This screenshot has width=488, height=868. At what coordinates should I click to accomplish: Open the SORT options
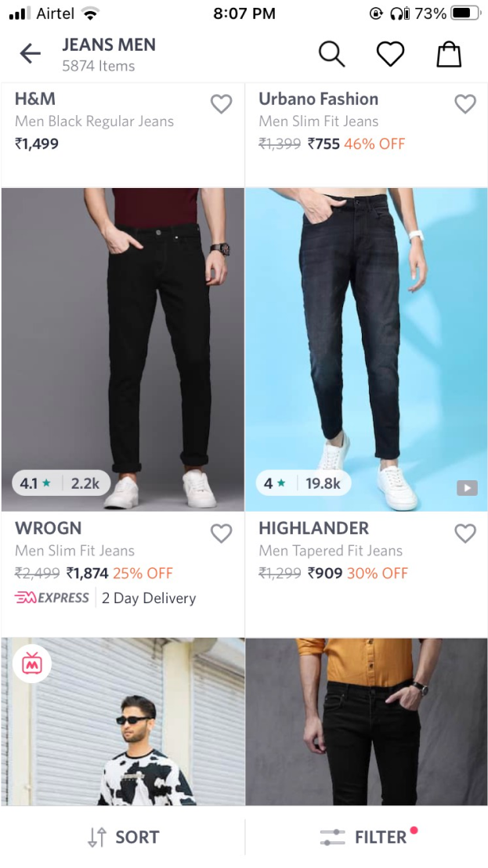(x=123, y=837)
